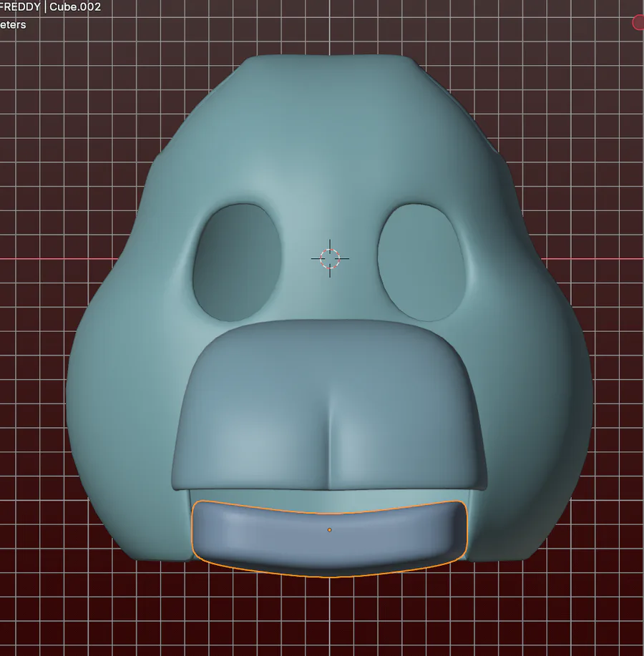This screenshot has width=644, height=656.
Task: Click the orange origin dot of the jaw
Action: 330,530
